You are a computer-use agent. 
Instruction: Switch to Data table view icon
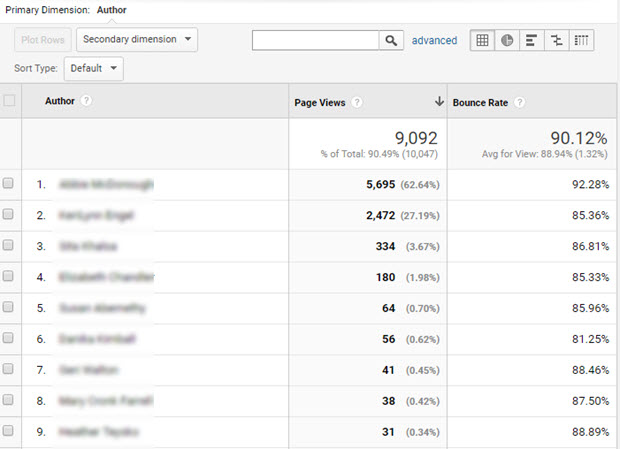[482, 41]
